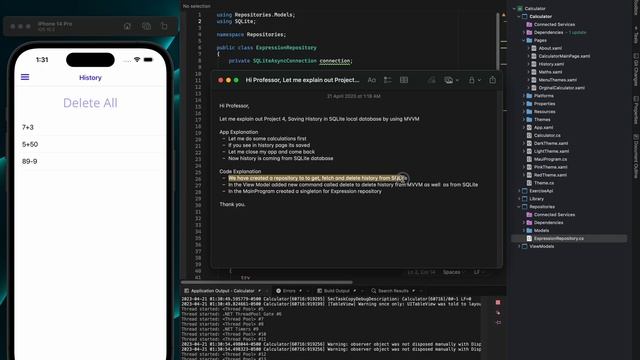
Task: Open the Notes lock dropdown
Action: click(x=474, y=80)
